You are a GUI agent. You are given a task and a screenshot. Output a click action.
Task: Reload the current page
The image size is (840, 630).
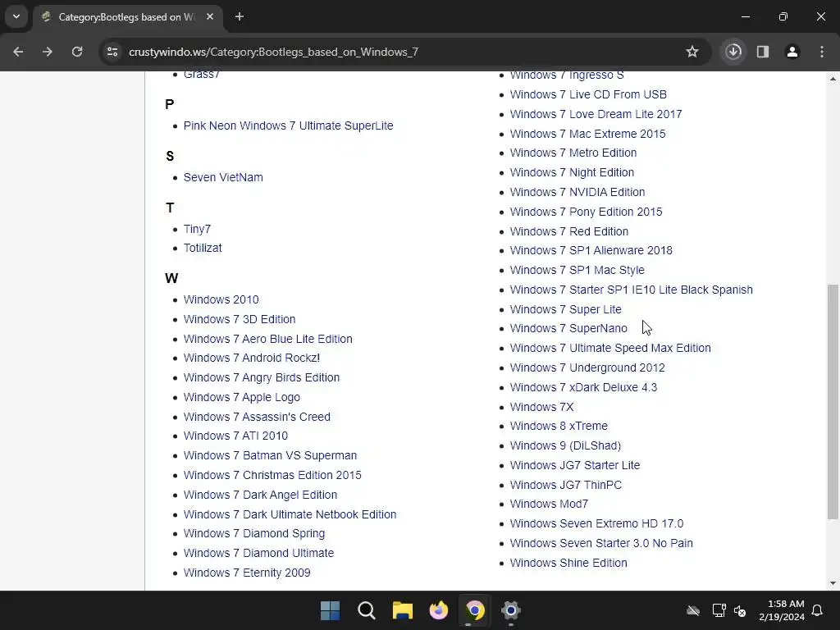click(x=77, y=52)
